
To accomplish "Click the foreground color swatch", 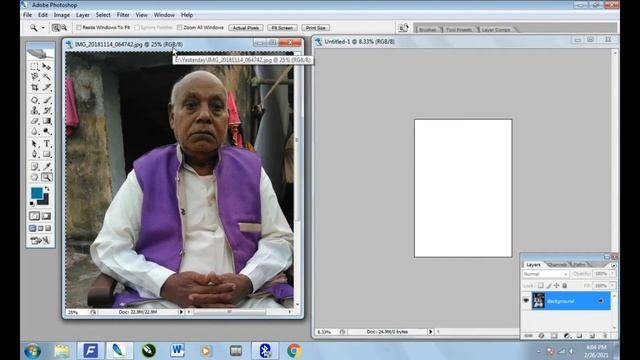I will click(x=36, y=193).
